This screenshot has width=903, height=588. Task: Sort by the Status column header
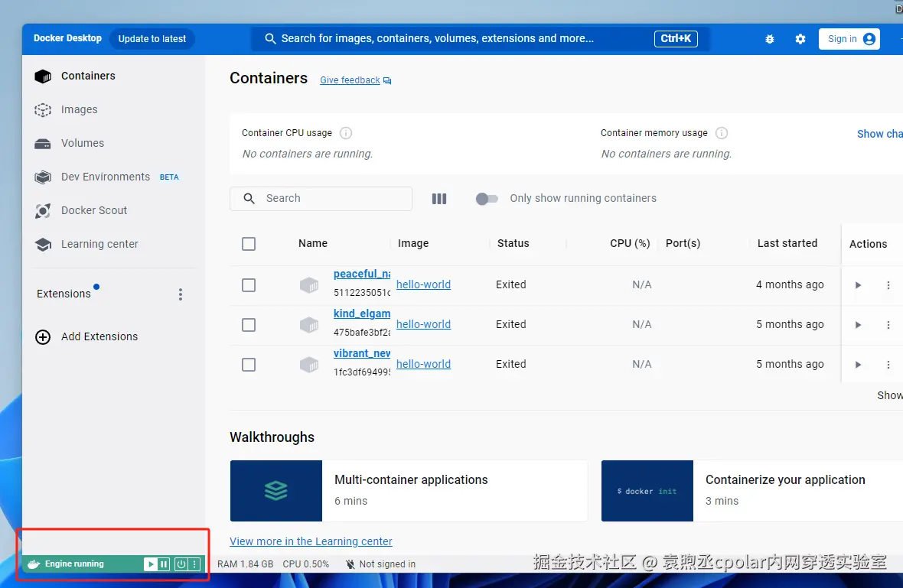click(x=513, y=243)
